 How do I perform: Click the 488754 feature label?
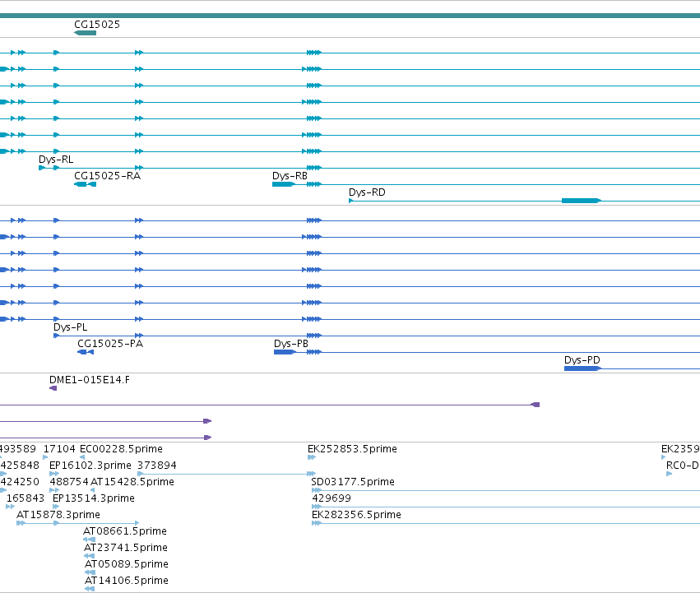coord(69,482)
